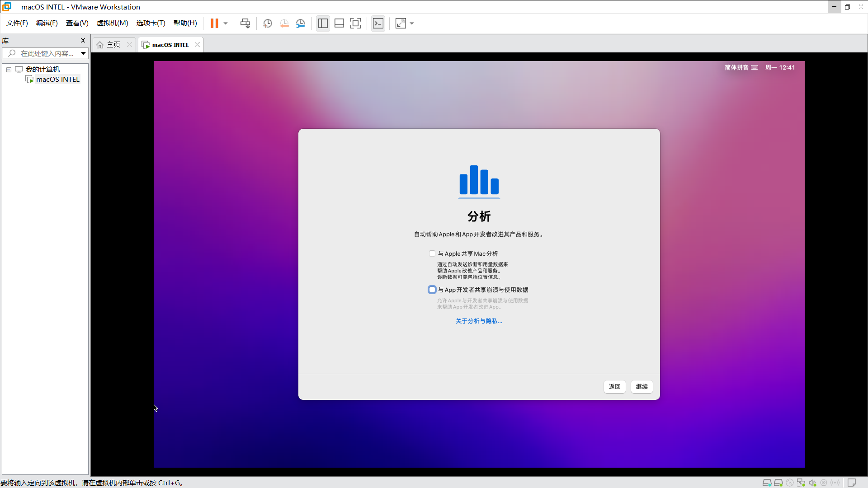This screenshot has width=868, height=488.
Task: Open the snapshot manager
Action: tap(301, 23)
